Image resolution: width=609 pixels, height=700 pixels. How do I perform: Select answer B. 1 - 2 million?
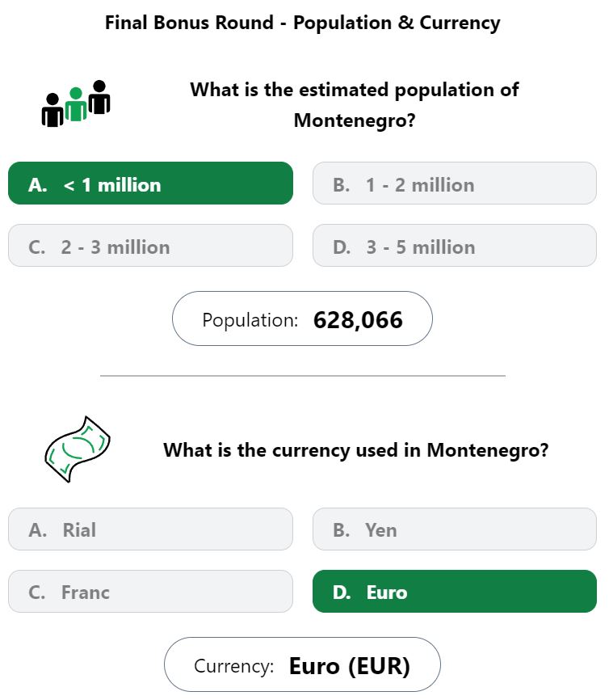[x=455, y=183]
